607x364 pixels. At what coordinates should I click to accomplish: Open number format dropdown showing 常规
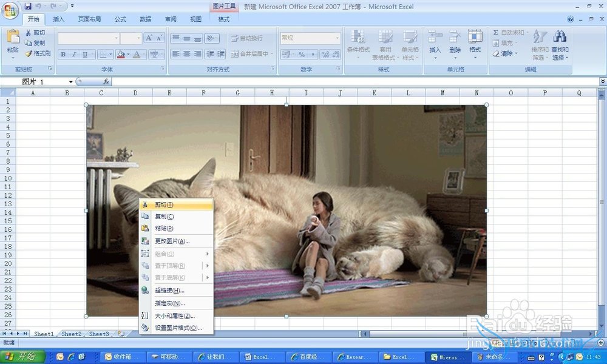[x=310, y=38]
